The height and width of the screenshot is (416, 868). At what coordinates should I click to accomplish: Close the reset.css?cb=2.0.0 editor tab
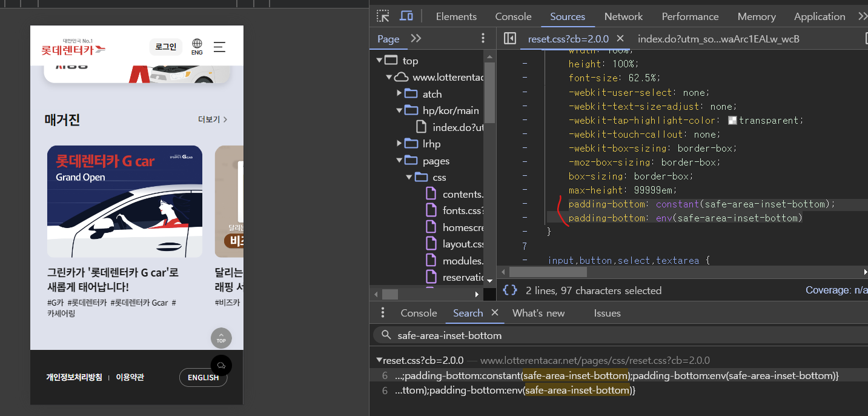pyautogui.click(x=620, y=39)
